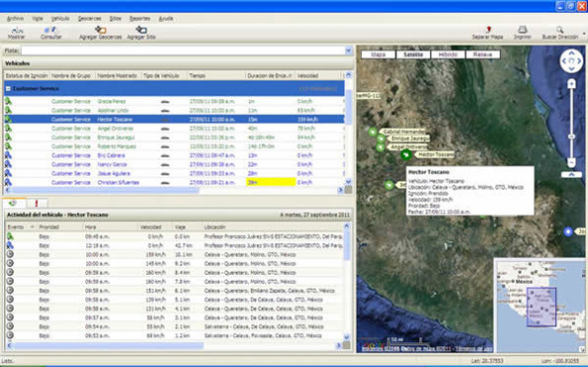This screenshot has width=588, height=367.
Task: Pan the map right with the arrow
Action: (579, 60)
